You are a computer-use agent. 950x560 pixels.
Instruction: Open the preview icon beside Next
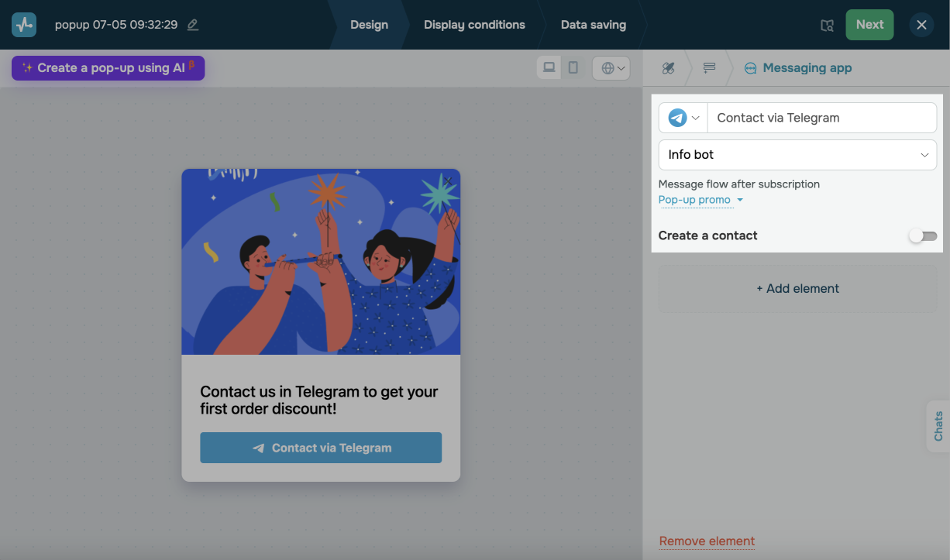click(828, 26)
